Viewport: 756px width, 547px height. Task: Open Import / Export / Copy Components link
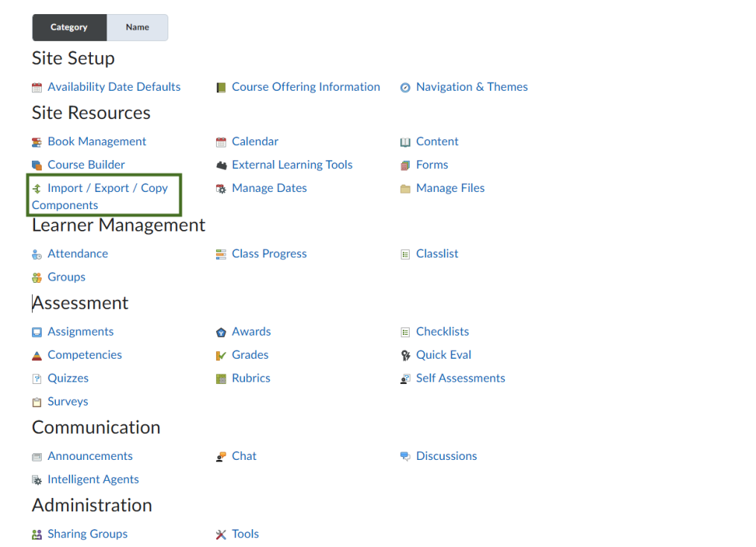[100, 196]
